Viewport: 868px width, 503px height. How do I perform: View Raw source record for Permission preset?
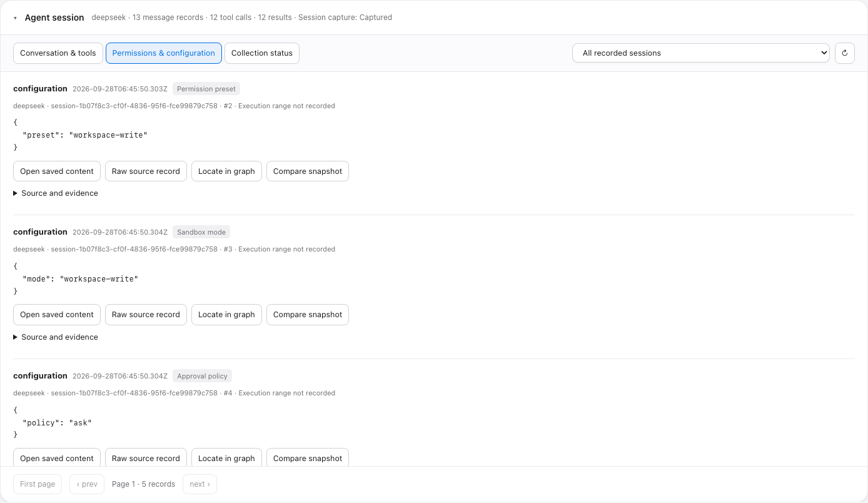point(146,171)
